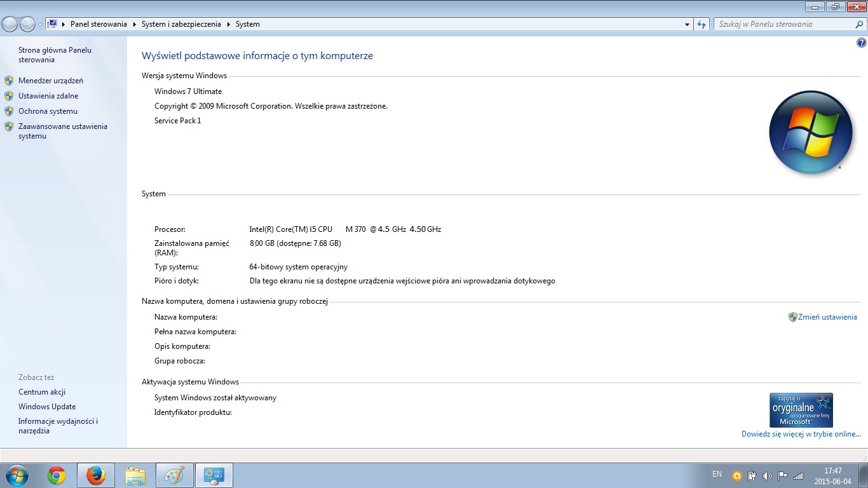Click the Ochrona systemu shield icon
Screen dimensions: 868x488
click(x=9, y=111)
